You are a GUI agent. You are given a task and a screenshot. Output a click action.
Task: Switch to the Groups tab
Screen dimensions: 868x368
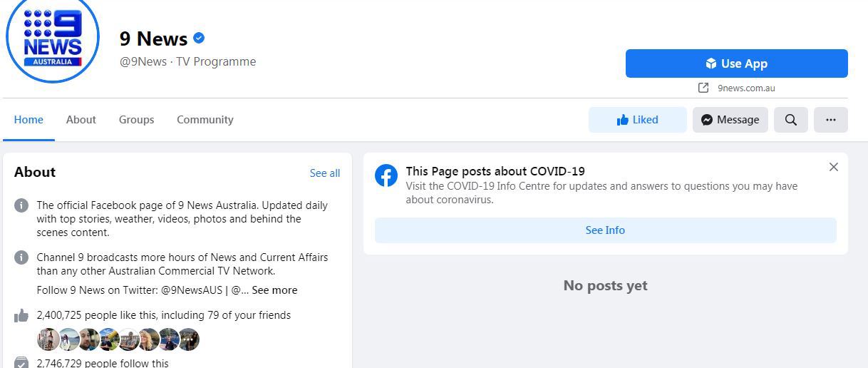(136, 120)
